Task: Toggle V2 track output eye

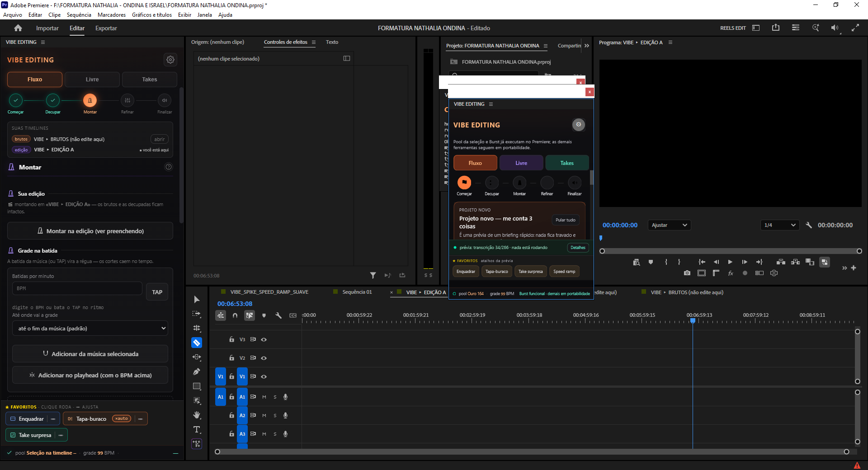Action: coord(264,358)
